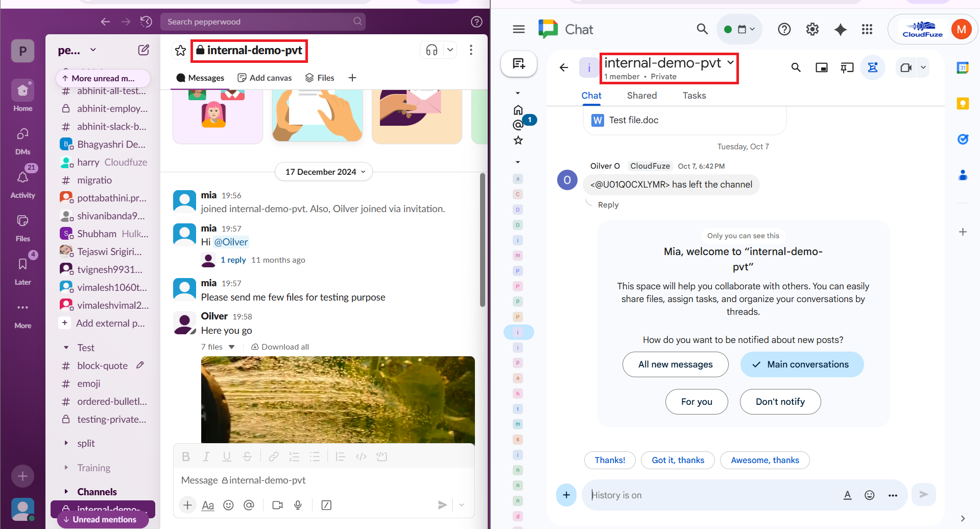Select All new messages notifications
This screenshot has height=529, width=980.
pyautogui.click(x=675, y=364)
